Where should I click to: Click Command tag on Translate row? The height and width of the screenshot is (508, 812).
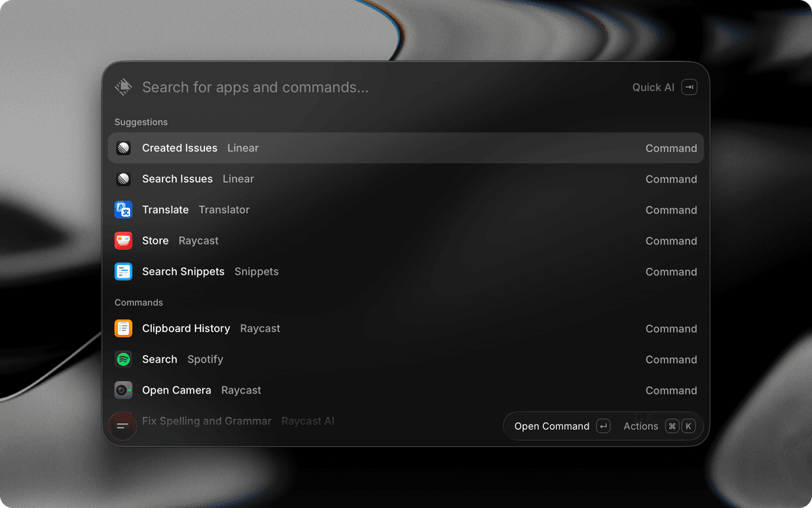pos(671,210)
